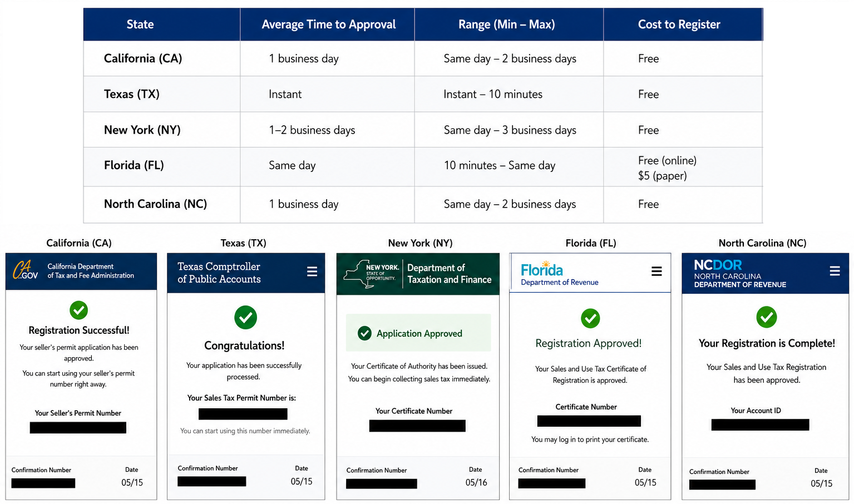The height and width of the screenshot is (504, 854).
Task: Click the Application Approved green banner
Action: [418, 333]
